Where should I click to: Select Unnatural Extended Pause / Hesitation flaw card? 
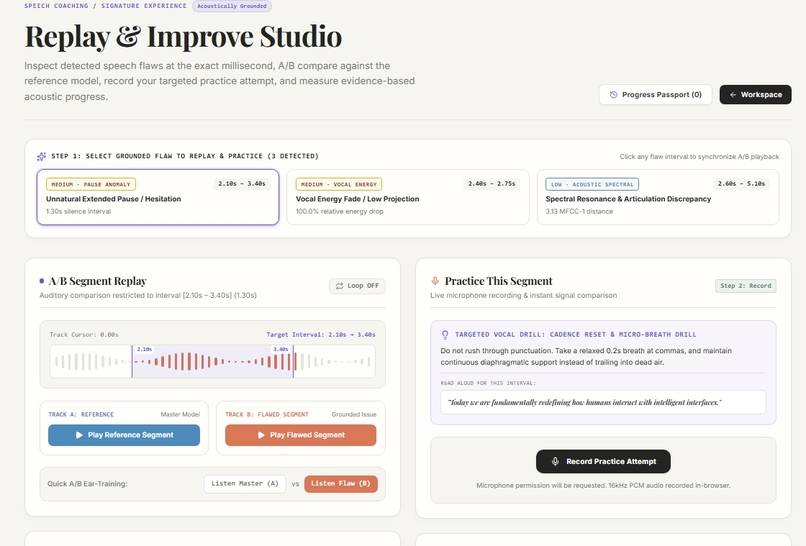pos(158,197)
